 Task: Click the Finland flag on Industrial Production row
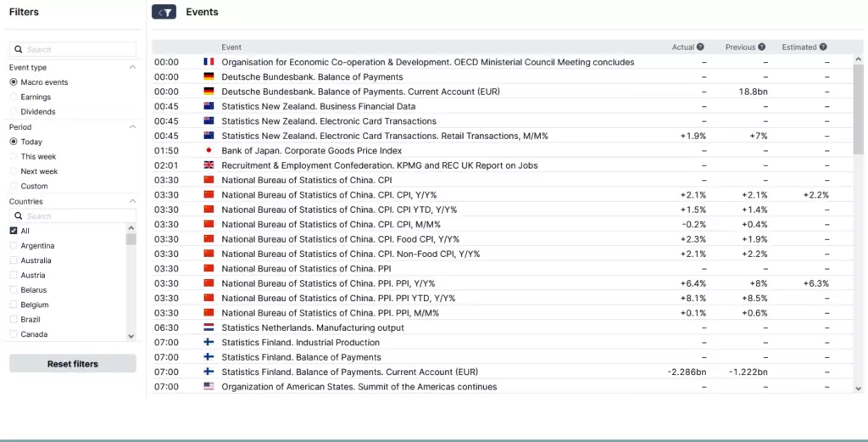209,342
